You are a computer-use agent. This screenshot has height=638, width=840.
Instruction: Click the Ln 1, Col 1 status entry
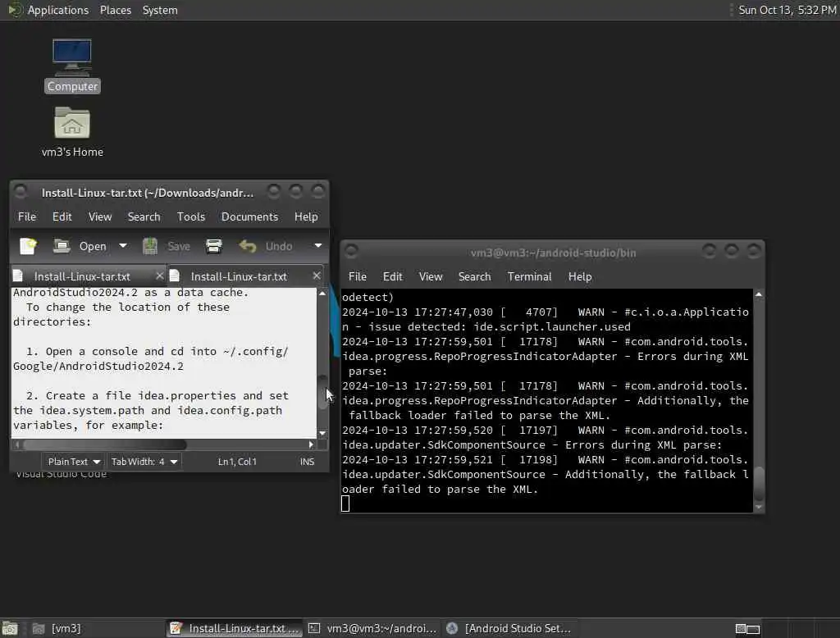[x=237, y=462]
